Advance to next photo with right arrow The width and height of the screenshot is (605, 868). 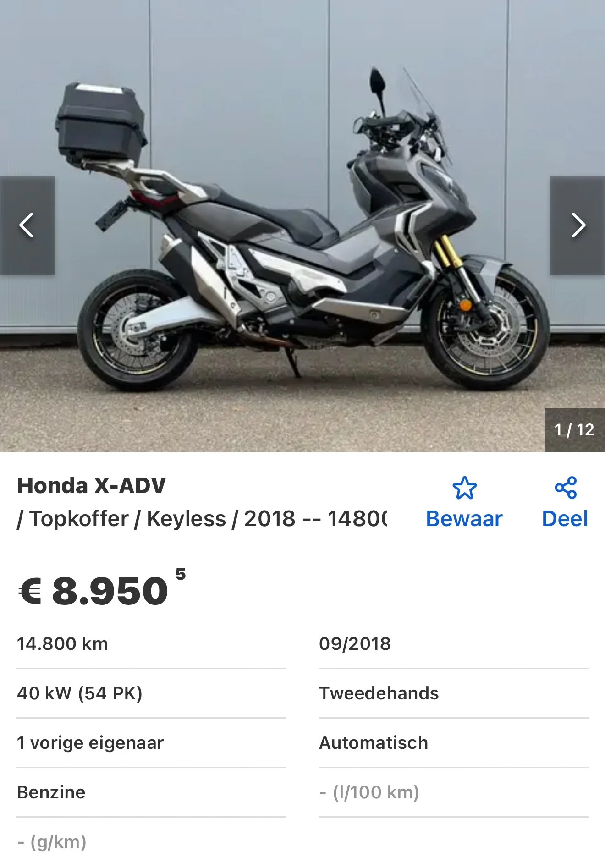(577, 225)
